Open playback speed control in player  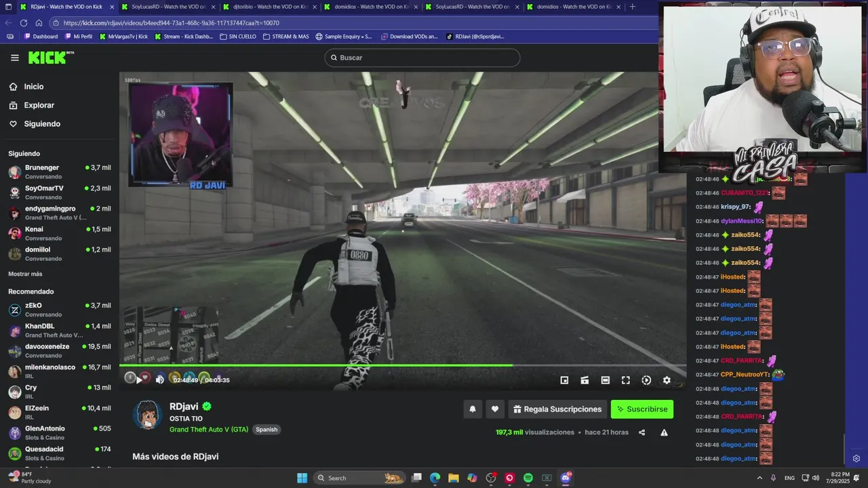point(646,380)
